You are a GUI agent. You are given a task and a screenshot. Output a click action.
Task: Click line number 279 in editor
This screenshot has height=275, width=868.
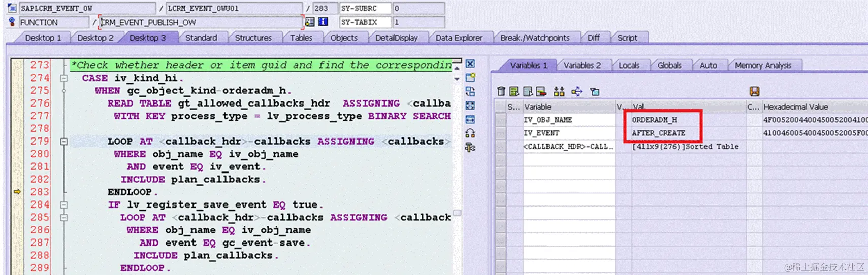coord(40,141)
